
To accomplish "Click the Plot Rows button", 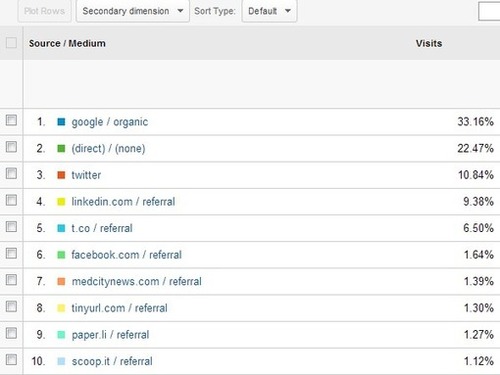I will tap(44, 11).
